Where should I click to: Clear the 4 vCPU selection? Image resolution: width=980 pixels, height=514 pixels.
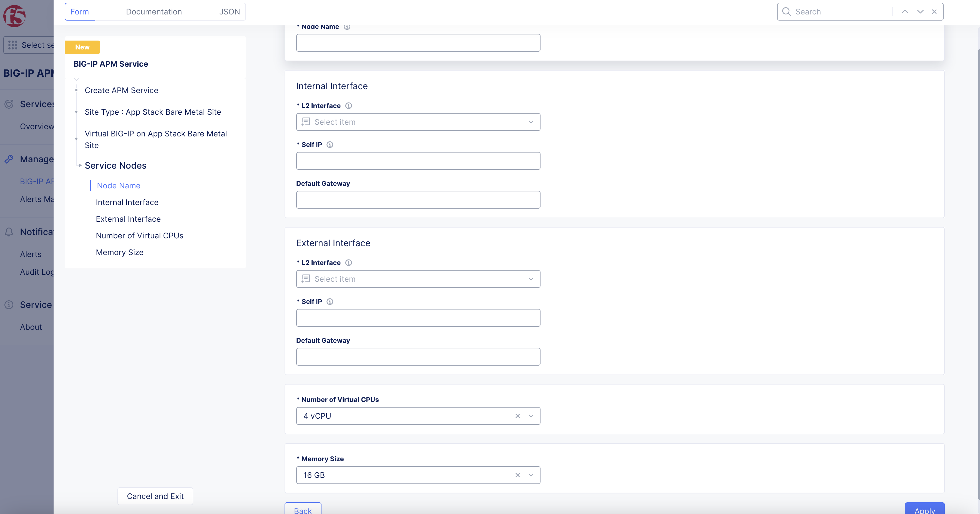517,416
